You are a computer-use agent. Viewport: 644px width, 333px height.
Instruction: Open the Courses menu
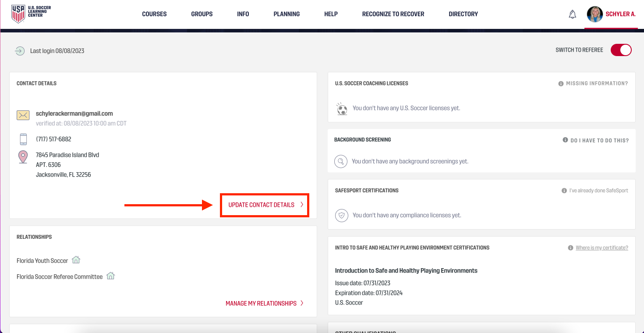pyautogui.click(x=154, y=14)
